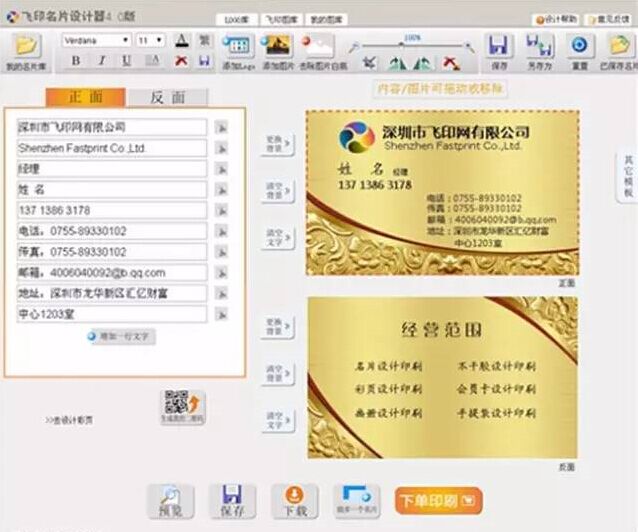The width and height of the screenshot is (638, 532).
Task: Toggle underline (U) formatting
Action: pyautogui.click(x=127, y=61)
